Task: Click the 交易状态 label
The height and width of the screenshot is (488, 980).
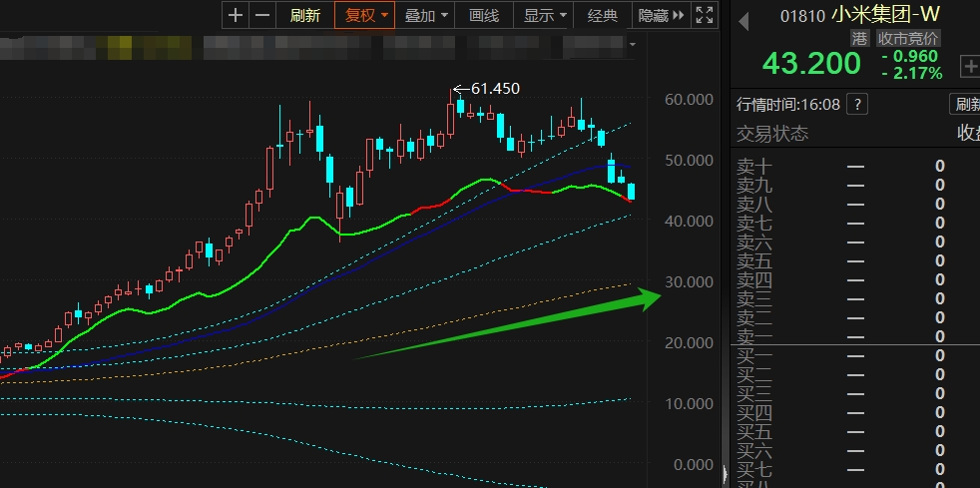Action: pos(772,133)
